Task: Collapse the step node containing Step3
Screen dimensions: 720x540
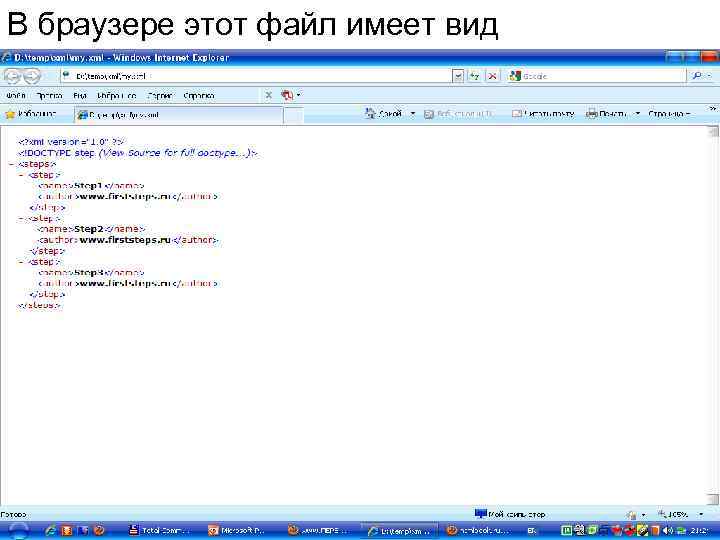Action: click(x=22, y=262)
